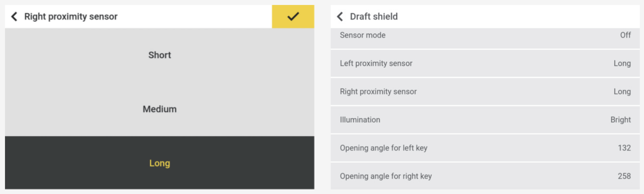Choose the Medium proximity option

pyautogui.click(x=160, y=109)
